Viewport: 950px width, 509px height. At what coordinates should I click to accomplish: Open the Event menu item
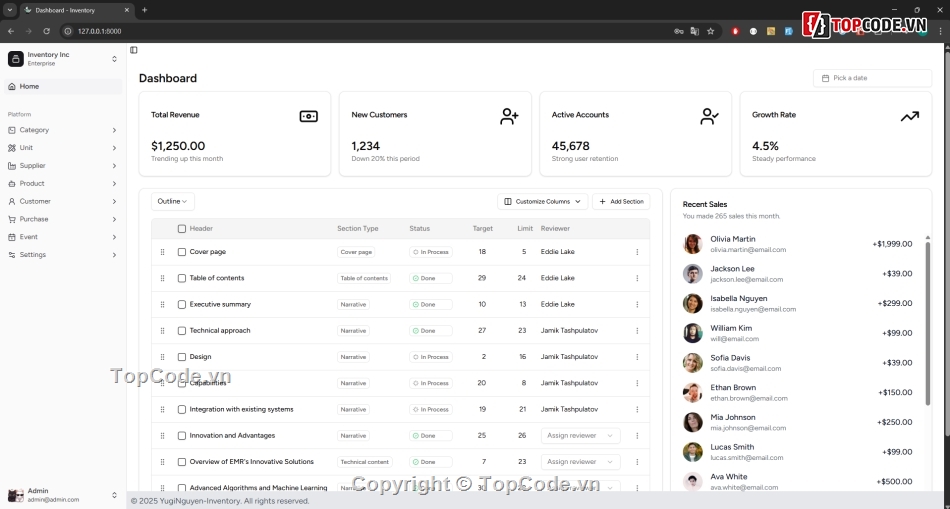63,237
